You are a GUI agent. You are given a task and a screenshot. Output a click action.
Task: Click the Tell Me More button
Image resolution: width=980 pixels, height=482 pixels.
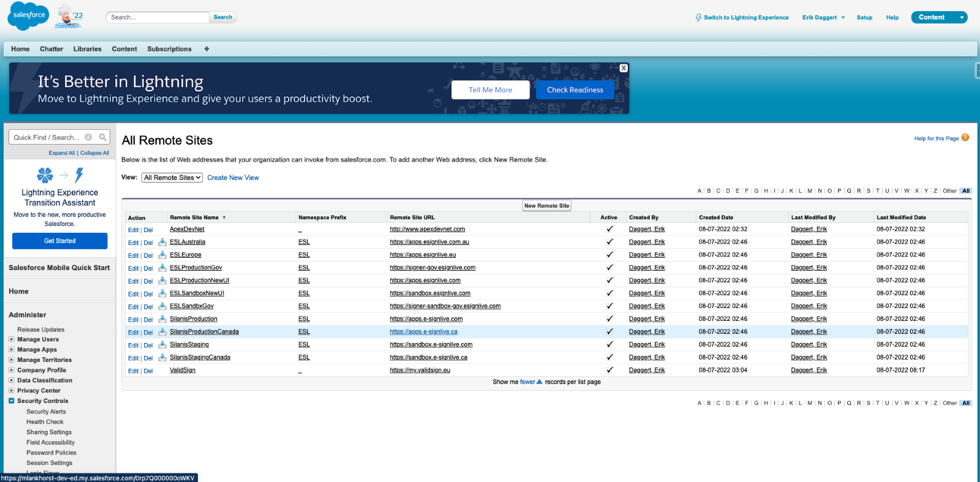point(491,90)
